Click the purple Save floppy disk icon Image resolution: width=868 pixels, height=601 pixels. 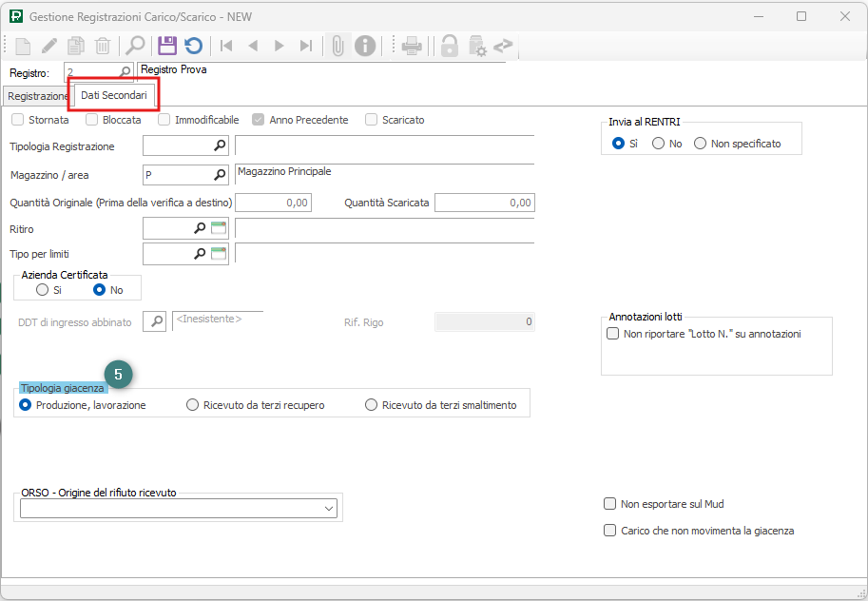(x=167, y=46)
